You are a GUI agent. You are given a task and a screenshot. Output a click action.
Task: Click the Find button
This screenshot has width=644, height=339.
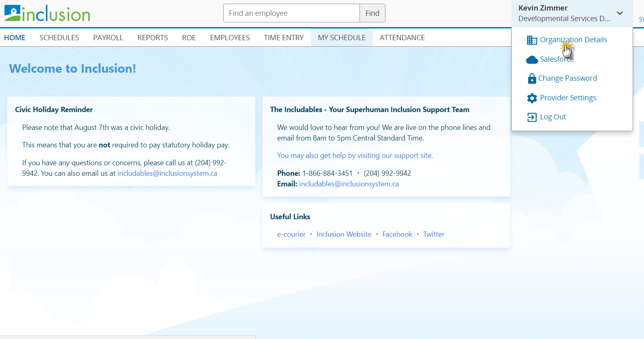(372, 13)
